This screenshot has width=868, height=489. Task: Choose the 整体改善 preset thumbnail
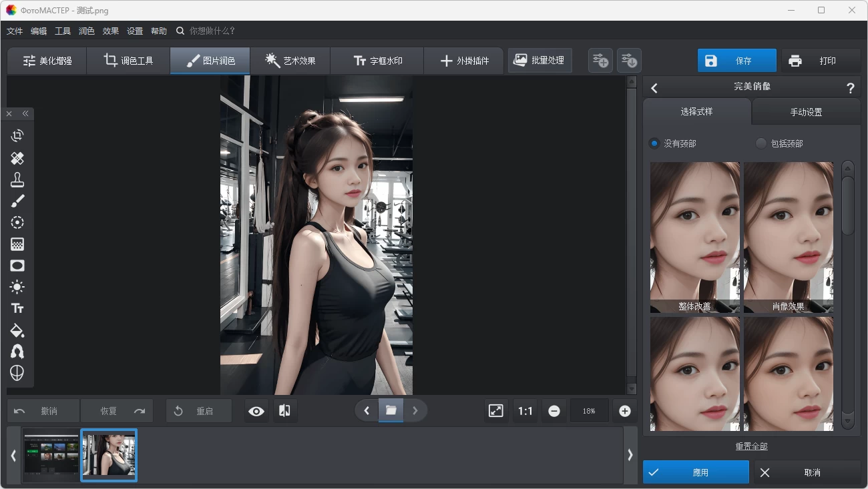(x=694, y=237)
